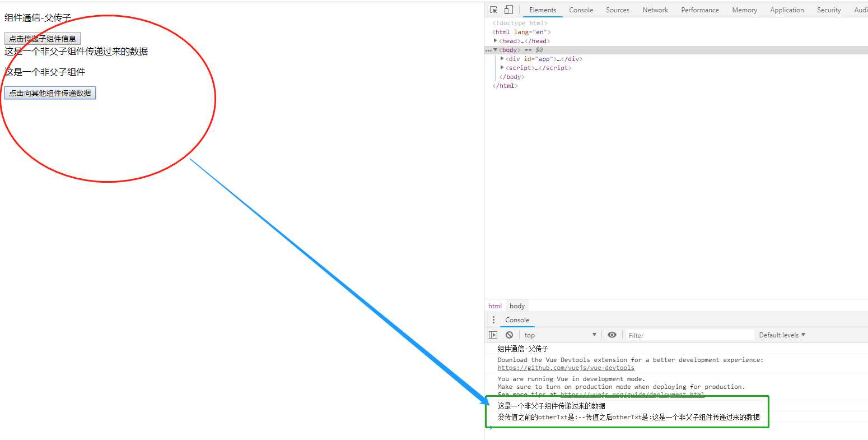Open the Application tab

(787, 10)
